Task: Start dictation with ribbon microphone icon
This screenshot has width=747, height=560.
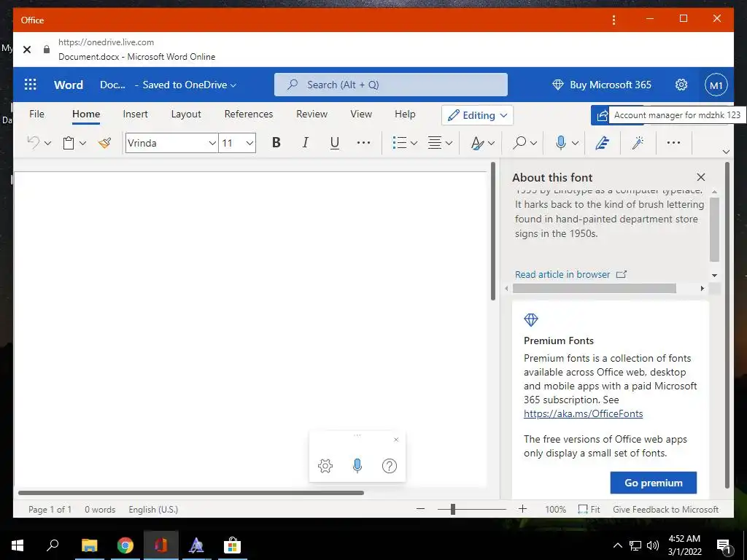Action: pos(561,143)
